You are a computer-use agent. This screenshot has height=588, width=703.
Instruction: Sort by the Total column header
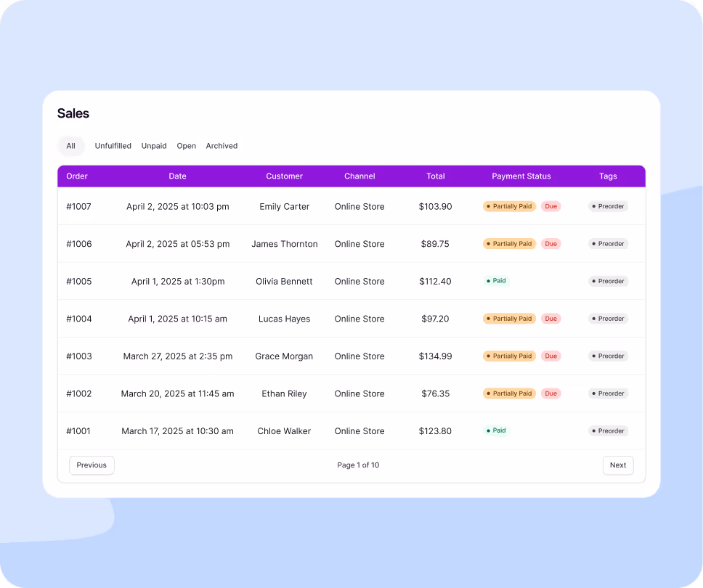(435, 176)
